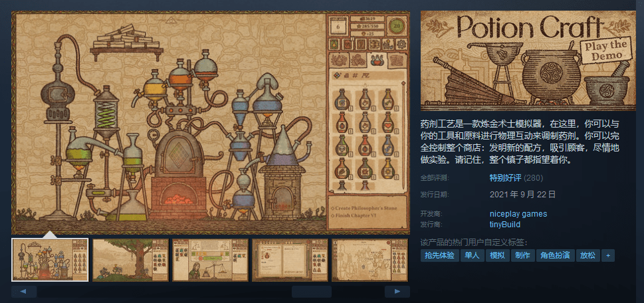Select the first alchemy machine thumbnail
Screen dimensions: 644x303
[50, 260]
